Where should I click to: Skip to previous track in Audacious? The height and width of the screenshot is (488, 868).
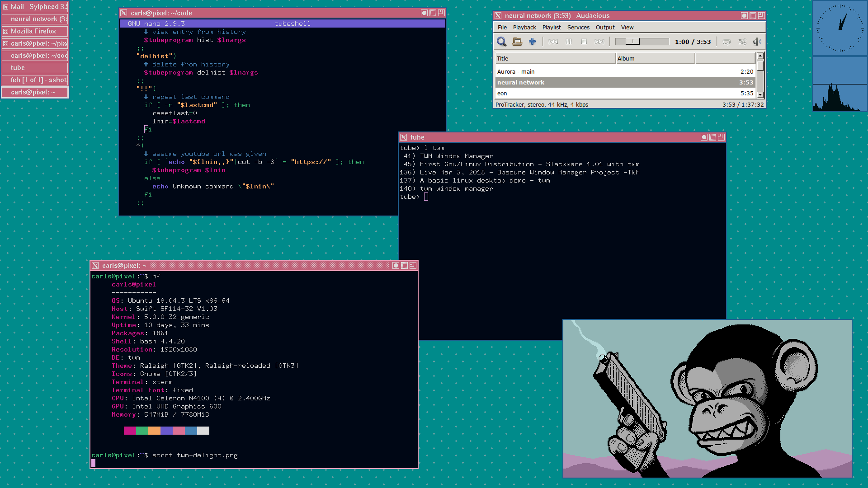553,42
